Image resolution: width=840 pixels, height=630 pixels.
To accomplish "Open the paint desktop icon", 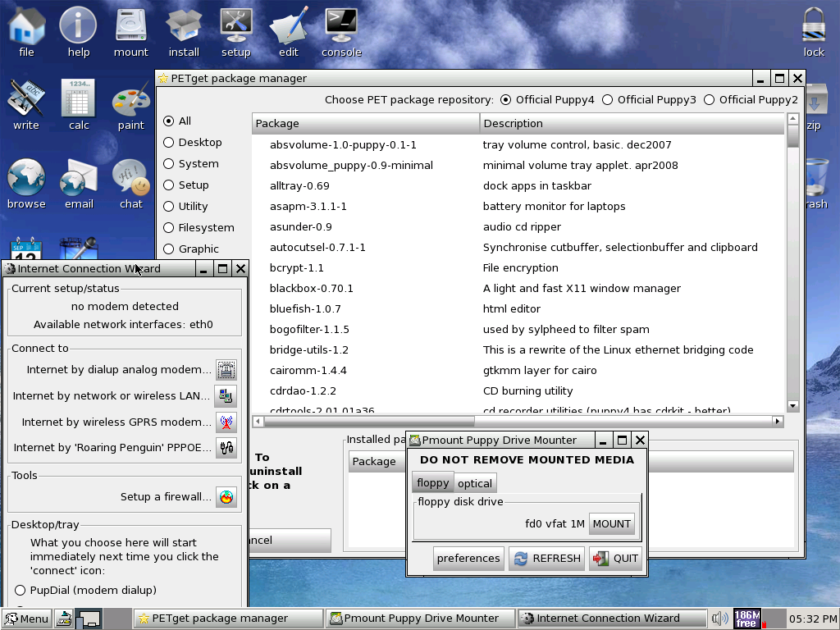I will coord(130,104).
